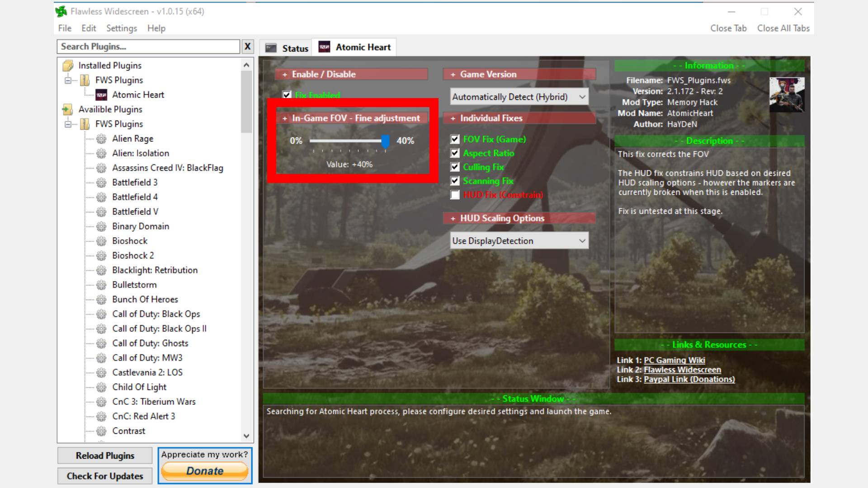The image size is (868, 488).
Task: Click the FWS Plugins folder icon under Installed
Action: coord(85,80)
